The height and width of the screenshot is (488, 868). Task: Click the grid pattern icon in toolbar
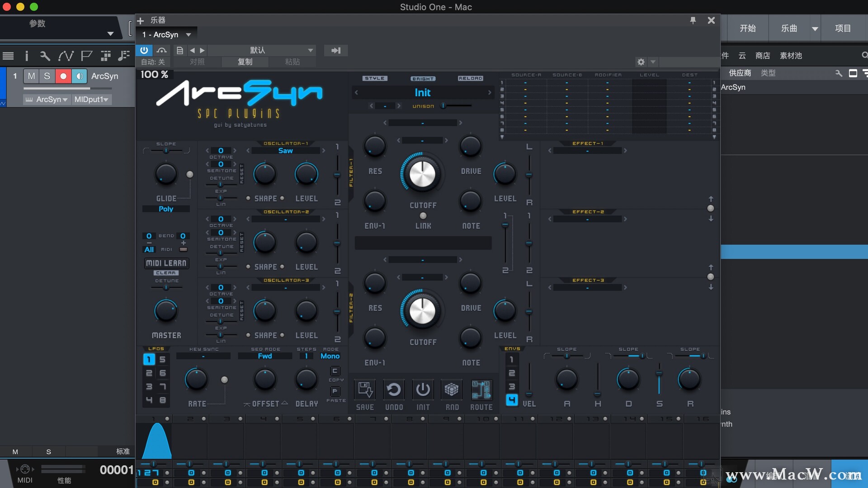106,56
